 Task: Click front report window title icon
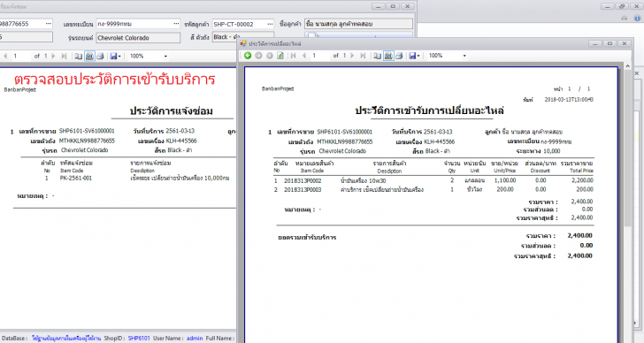pyautogui.click(x=243, y=43)
